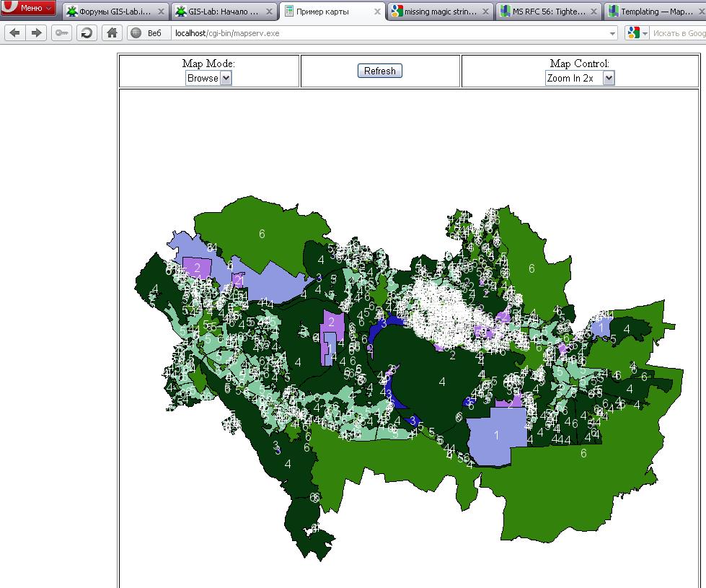
Task: Click the frog icon on Форумы GIS-Lab tab
Action: pyautogui.click(x=71, y=12)
